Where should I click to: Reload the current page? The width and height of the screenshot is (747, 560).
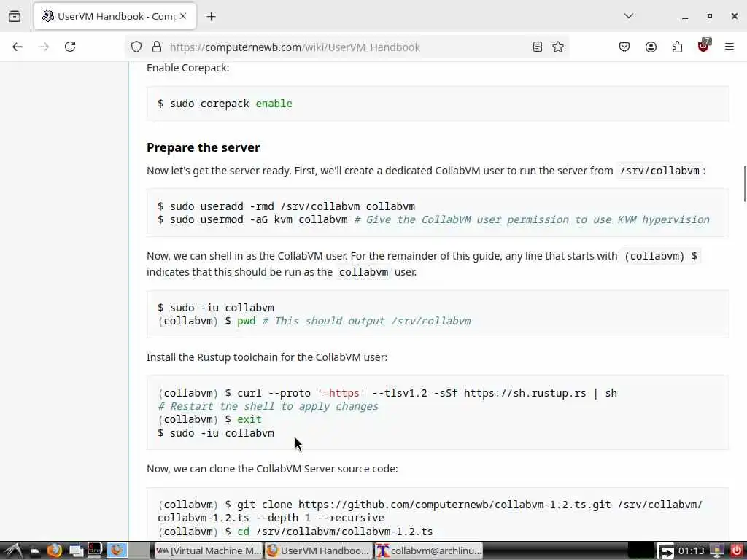coord(70,47)
